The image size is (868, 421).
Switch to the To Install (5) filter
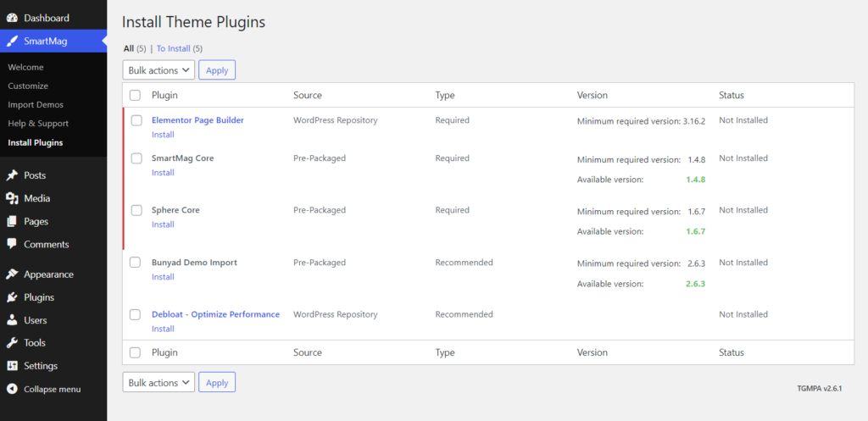(x=180, y=48)
